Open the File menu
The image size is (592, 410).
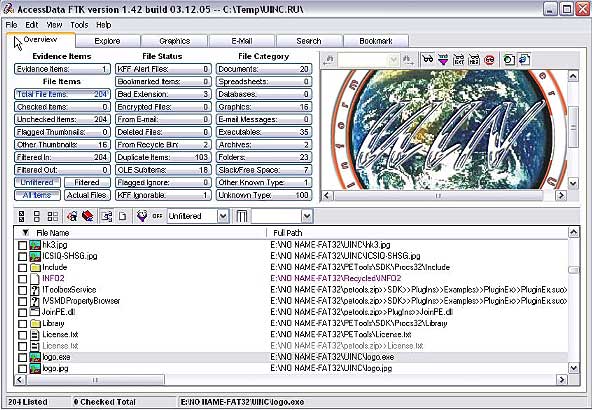point(11,25)
